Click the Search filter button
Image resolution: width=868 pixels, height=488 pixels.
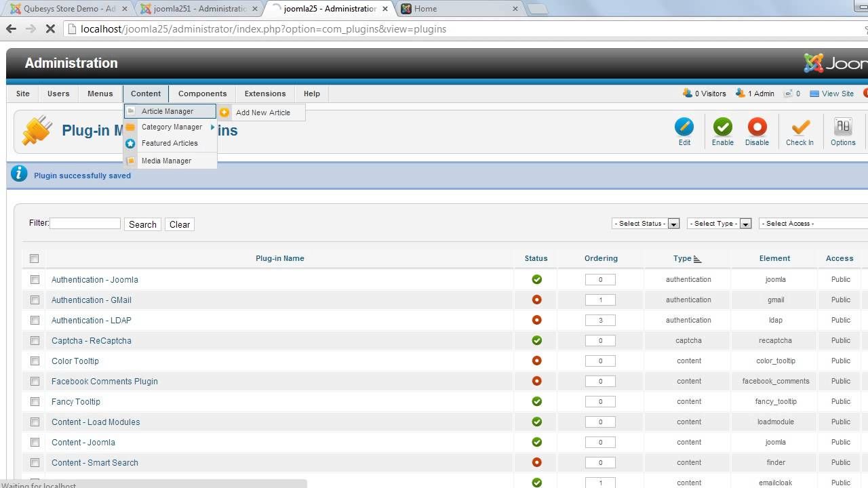[x=142, y=224]
